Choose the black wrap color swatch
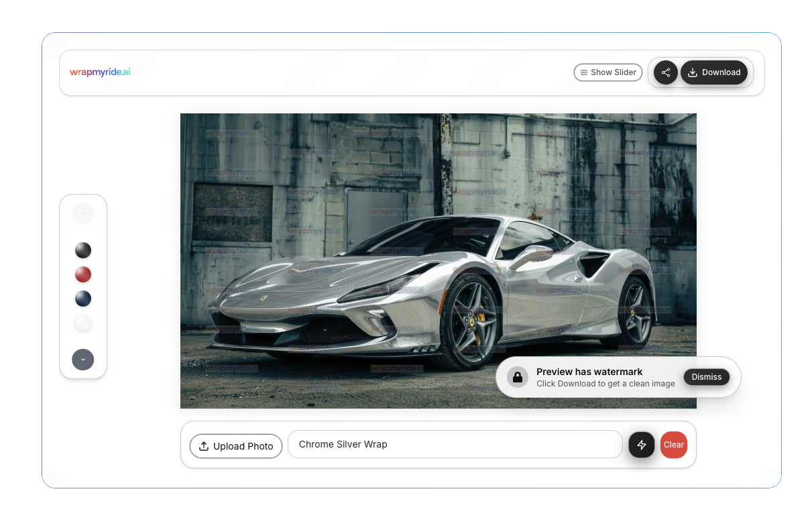 point(82,250)
